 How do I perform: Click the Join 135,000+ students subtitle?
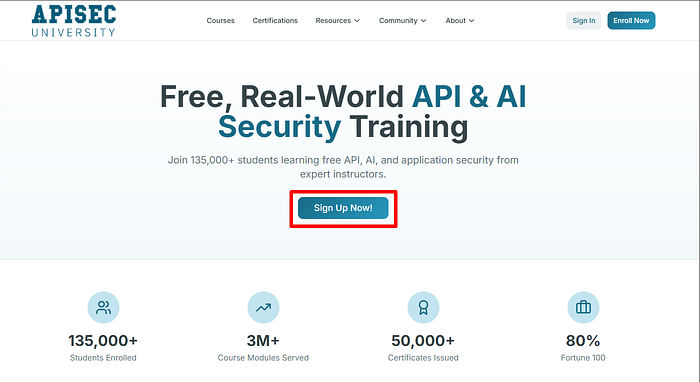tap(343, 167)
